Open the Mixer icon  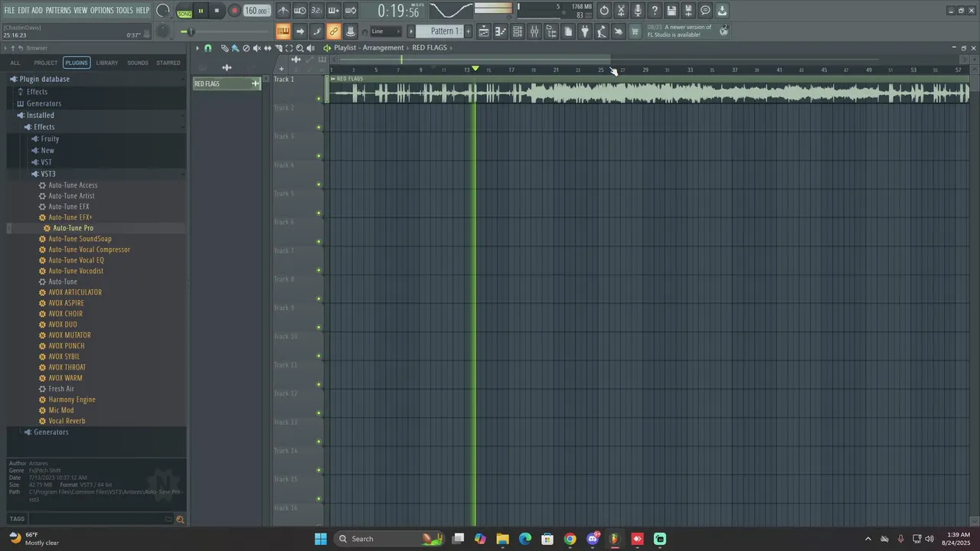point(534,31)
